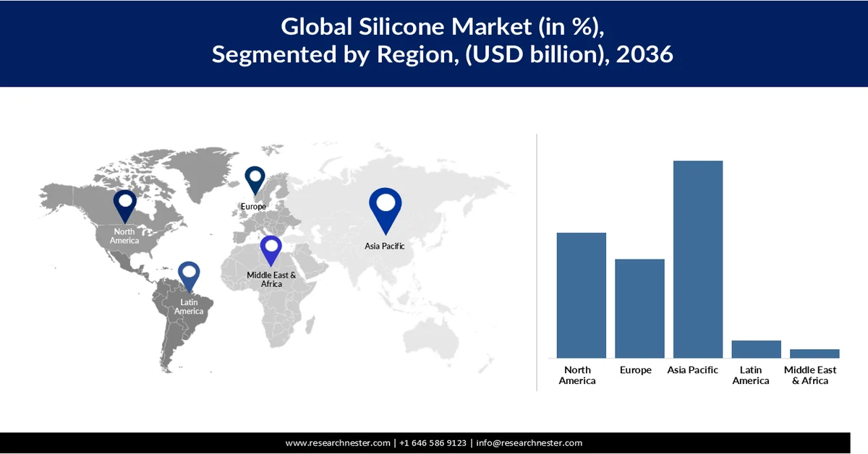Open the www.researchnester.com link
The image size is (868, 454).
338,443
